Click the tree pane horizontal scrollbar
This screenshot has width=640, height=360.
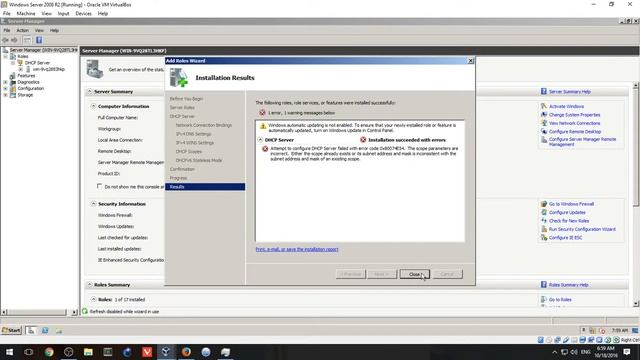(39, 312)
